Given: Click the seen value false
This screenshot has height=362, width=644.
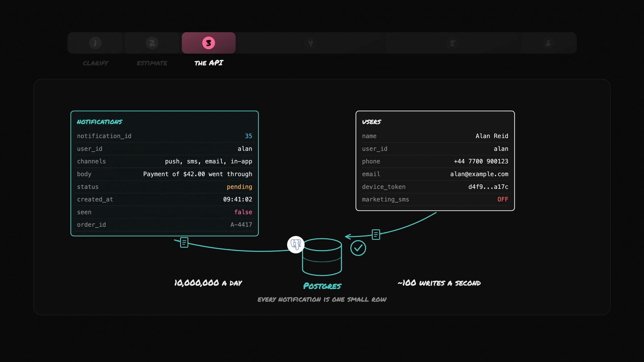Looking at the screenshot, I should [243, 212].
